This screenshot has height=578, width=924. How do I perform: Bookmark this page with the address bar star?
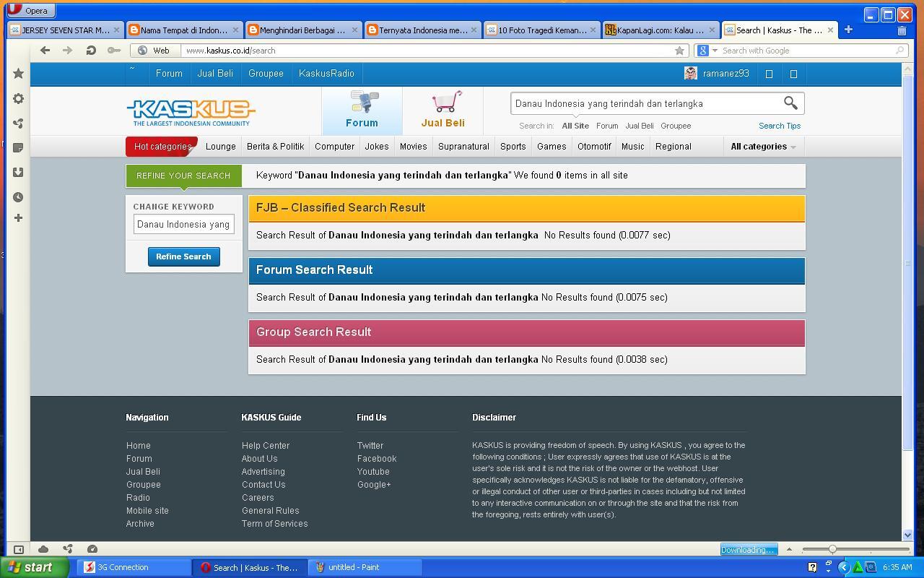679,51
